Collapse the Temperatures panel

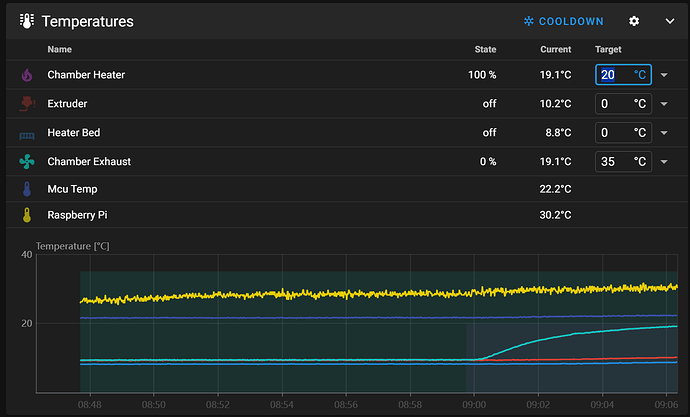(x=670, y=21)
